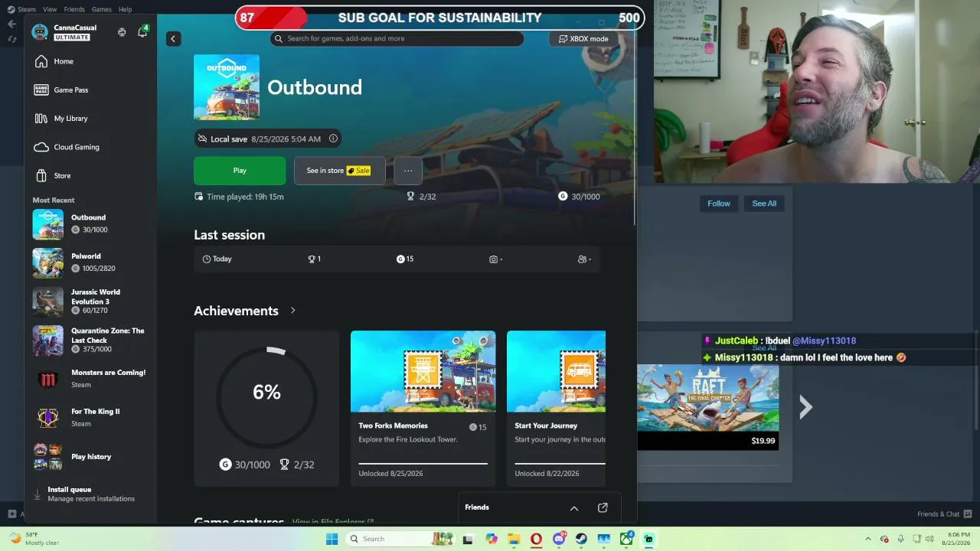Screen dimensions: 980x551
Task: Open the Help menu in Steam
Action: click(x=125, y=9)
